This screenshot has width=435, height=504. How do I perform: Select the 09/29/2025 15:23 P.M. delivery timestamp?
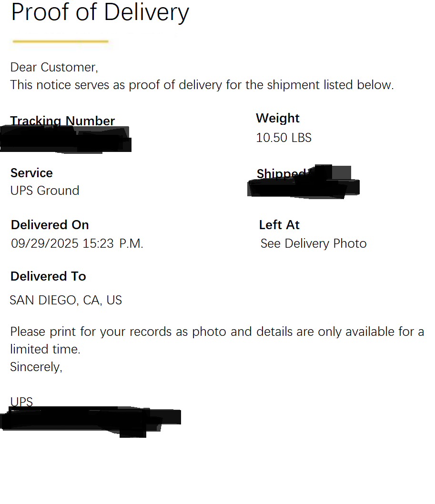[77, 243]
